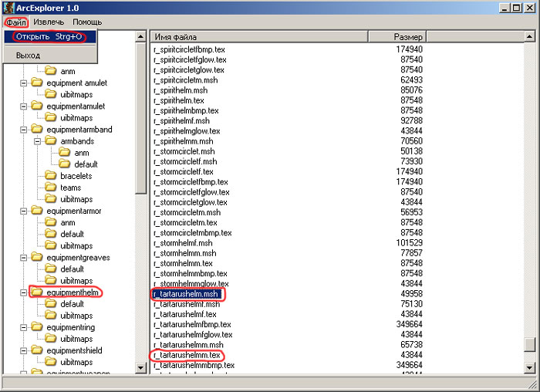
Task: Select the bracelets folder icon
Action: click(51, 176)
